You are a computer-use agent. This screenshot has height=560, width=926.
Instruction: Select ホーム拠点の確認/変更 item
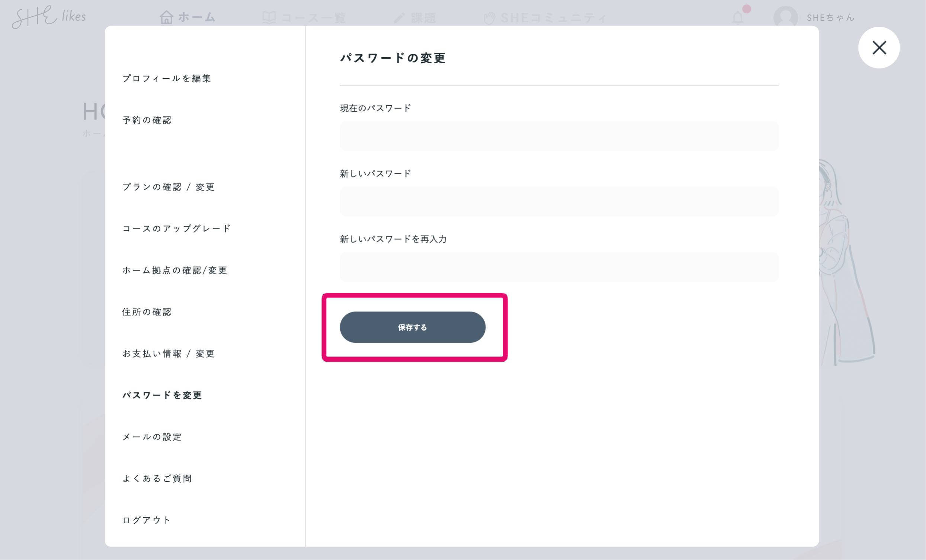175,270
